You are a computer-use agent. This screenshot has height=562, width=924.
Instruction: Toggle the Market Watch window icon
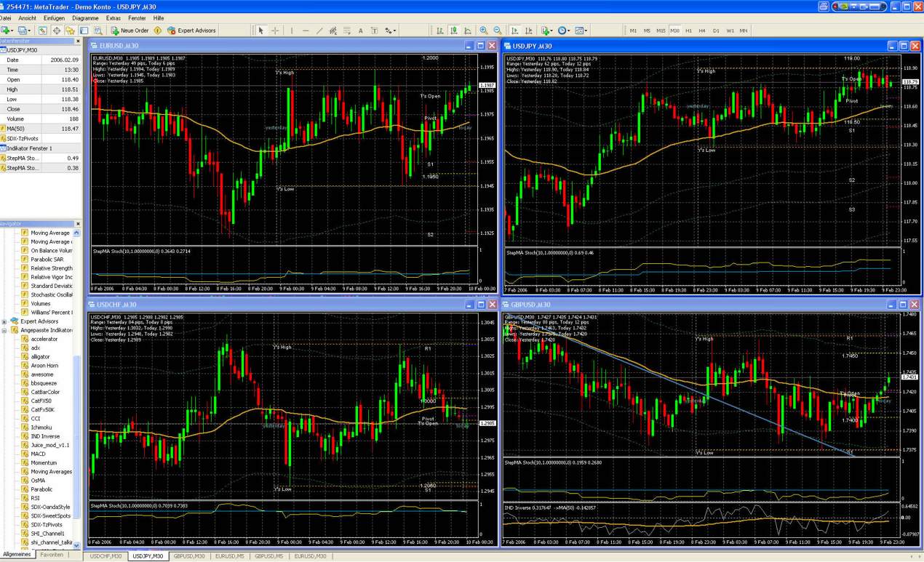(x=43, y=31)
